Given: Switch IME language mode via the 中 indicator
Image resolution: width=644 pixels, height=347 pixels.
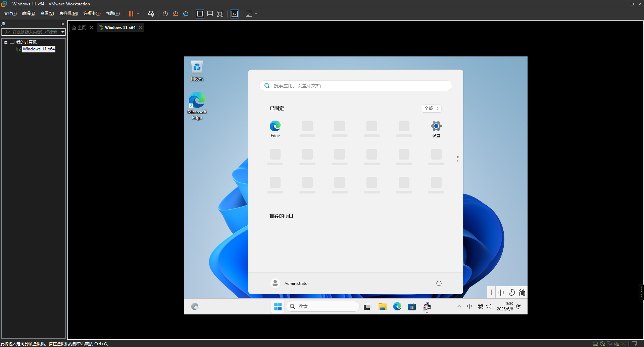Looking at the screenshot, I should pyautogui.click(x=501, y=292).
